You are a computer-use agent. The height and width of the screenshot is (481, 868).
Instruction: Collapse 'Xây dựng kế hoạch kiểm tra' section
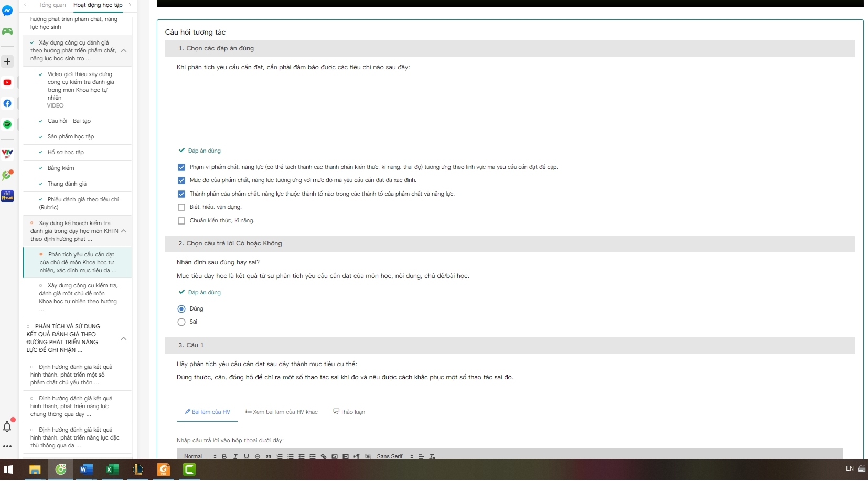[x=124, y=231]
